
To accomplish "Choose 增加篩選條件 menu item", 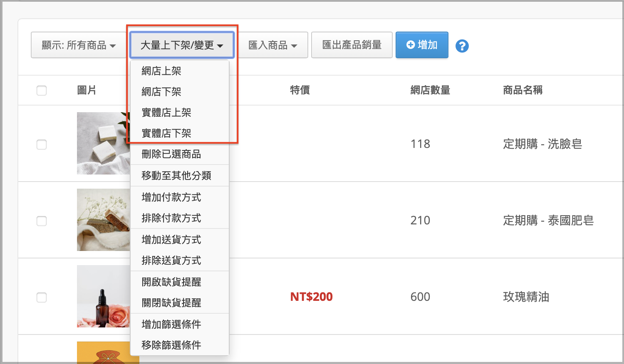I will (x=180, y=325).
